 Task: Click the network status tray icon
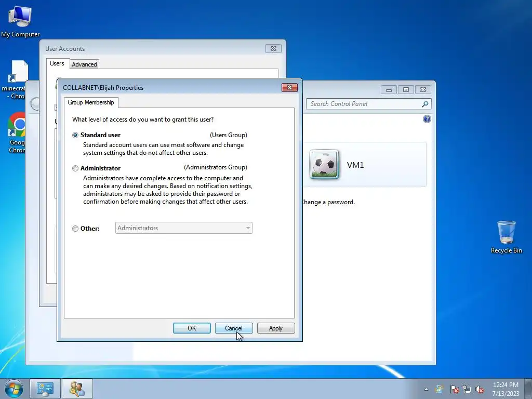tap(467, 389)
